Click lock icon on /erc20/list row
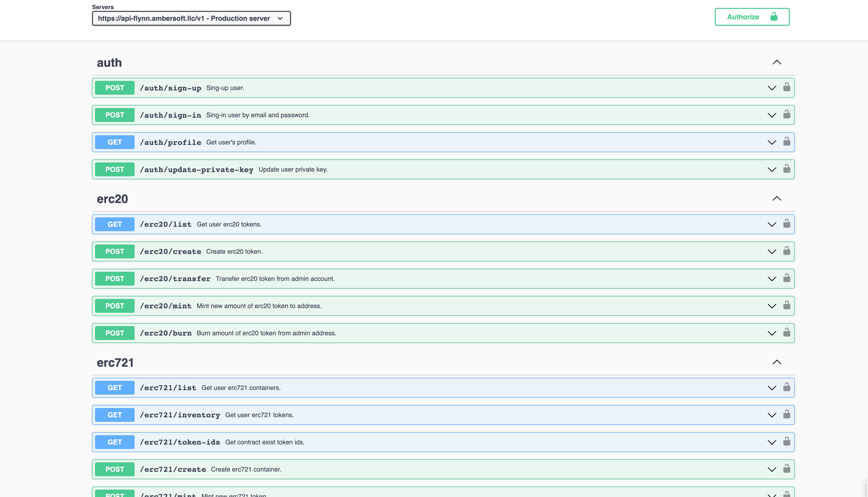The height and width of the screenshot is (497, 868). click(786, 224)
